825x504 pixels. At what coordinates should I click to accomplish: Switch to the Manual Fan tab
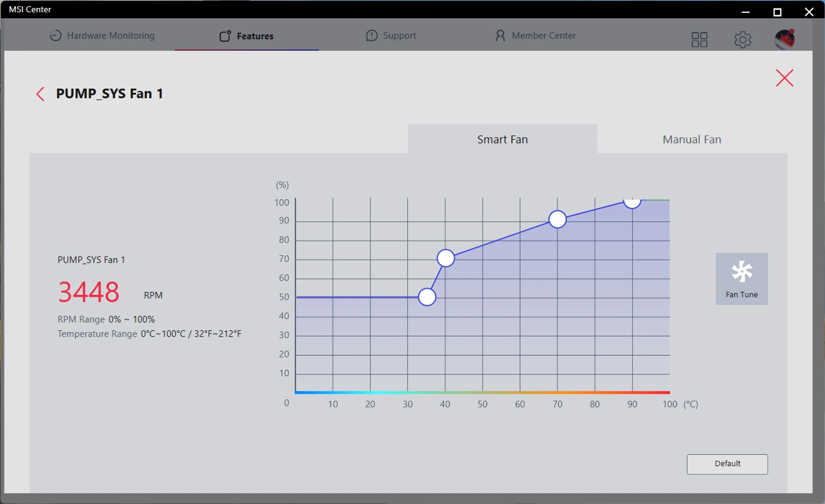(x=692, y=139)
